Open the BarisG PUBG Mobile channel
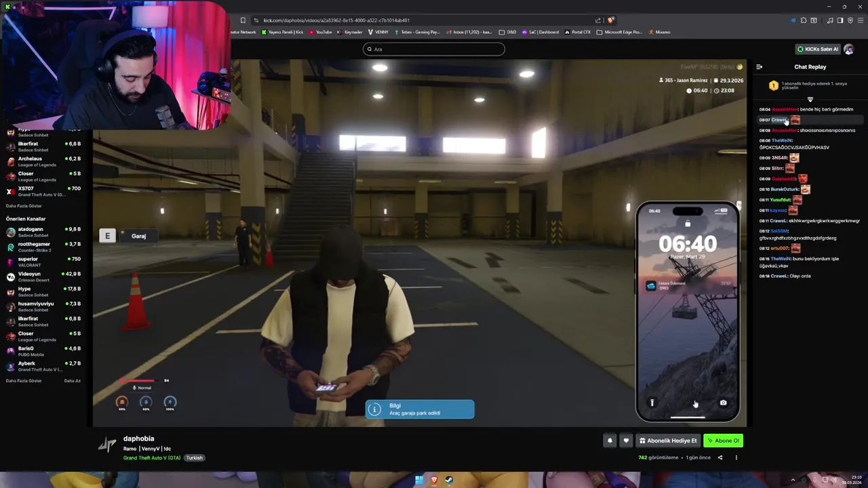The height and width of the screenshot is (488, 868). (x=43, y=351)
